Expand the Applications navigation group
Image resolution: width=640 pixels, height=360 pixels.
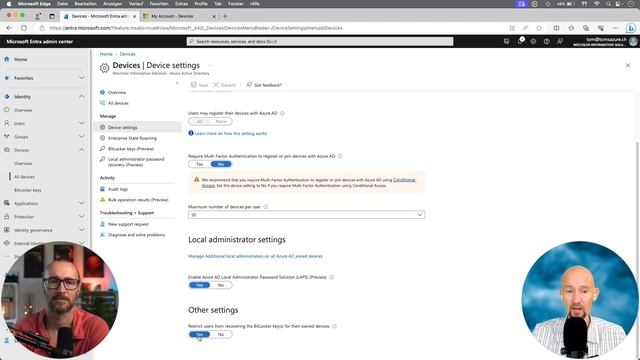click(x=82, y=203)
